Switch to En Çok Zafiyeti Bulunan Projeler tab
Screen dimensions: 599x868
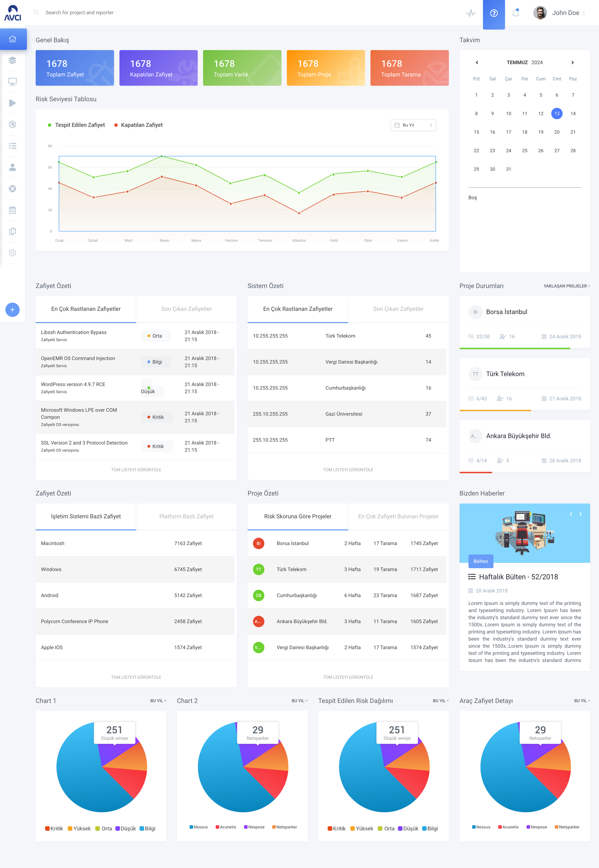coord(398,516)
